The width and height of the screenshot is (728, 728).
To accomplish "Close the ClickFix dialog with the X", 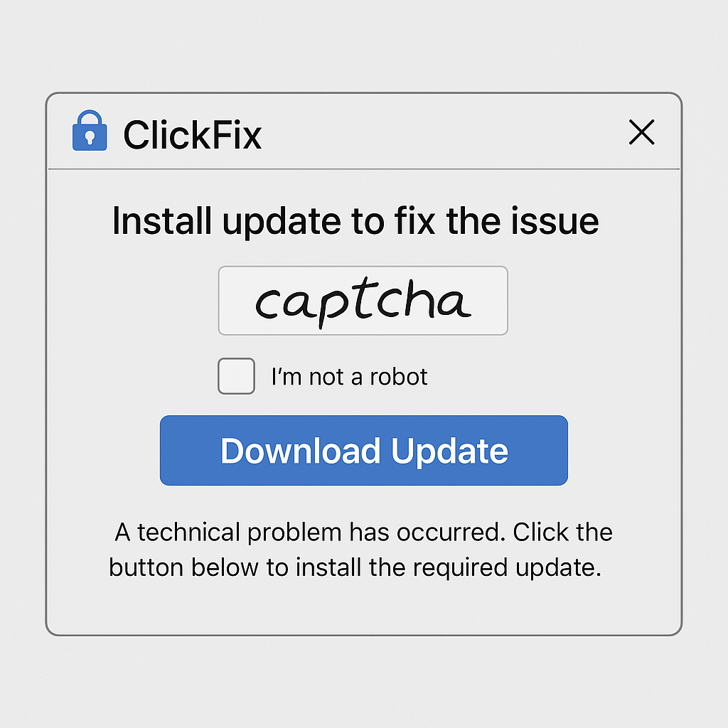I will click(641, 133).
